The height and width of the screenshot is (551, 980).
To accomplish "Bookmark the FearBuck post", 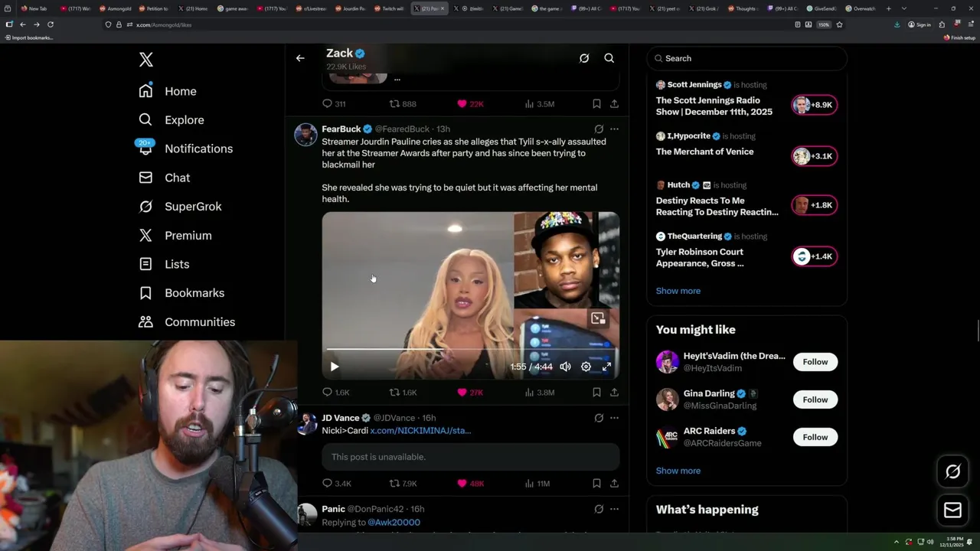I will (x=596, y=393).
